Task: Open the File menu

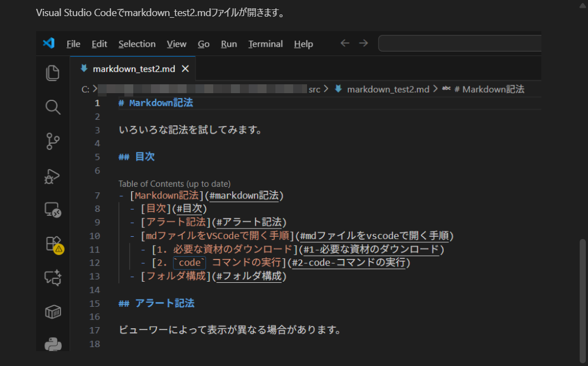Action: click(x=73, y=44)
